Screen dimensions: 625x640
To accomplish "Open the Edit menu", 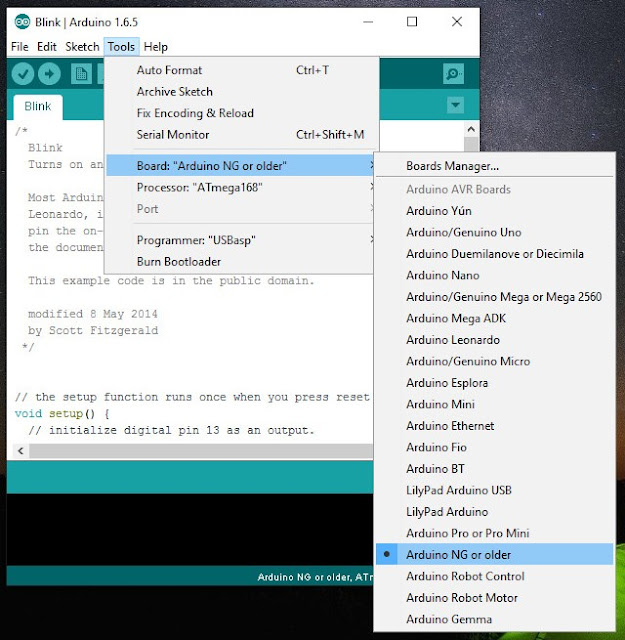I will 47,47.
